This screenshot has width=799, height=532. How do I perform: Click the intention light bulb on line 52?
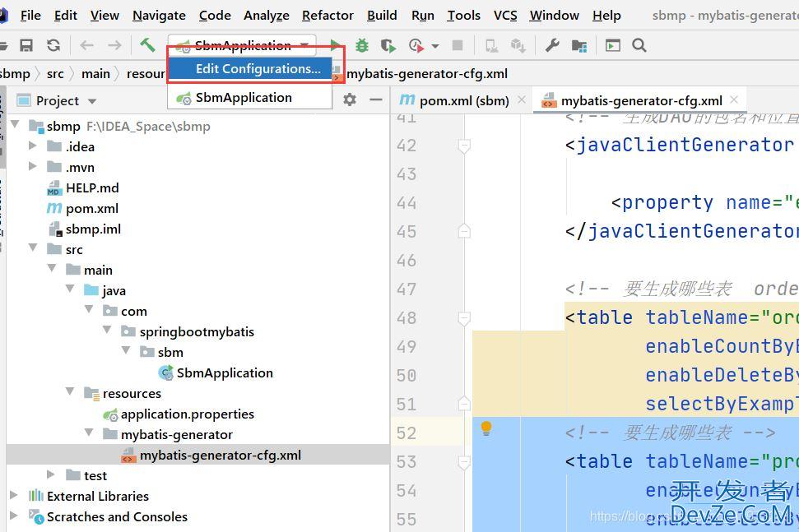(486, 428)
